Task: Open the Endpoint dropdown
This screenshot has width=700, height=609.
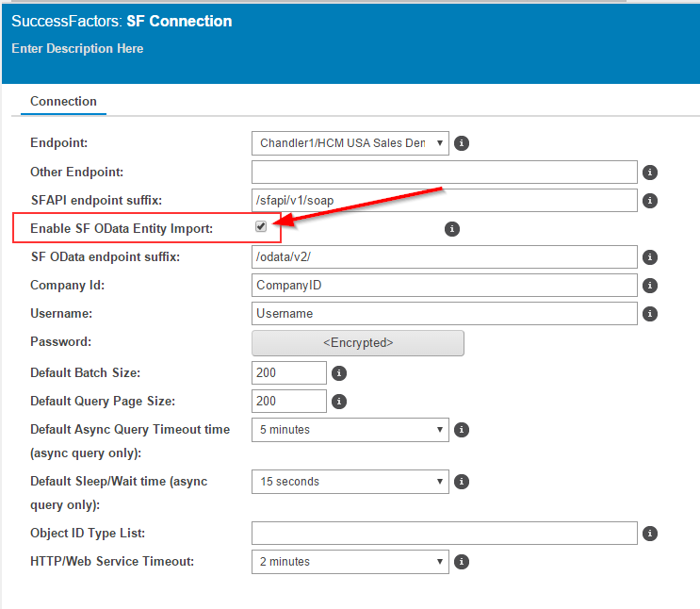Action: click(350, 143)
